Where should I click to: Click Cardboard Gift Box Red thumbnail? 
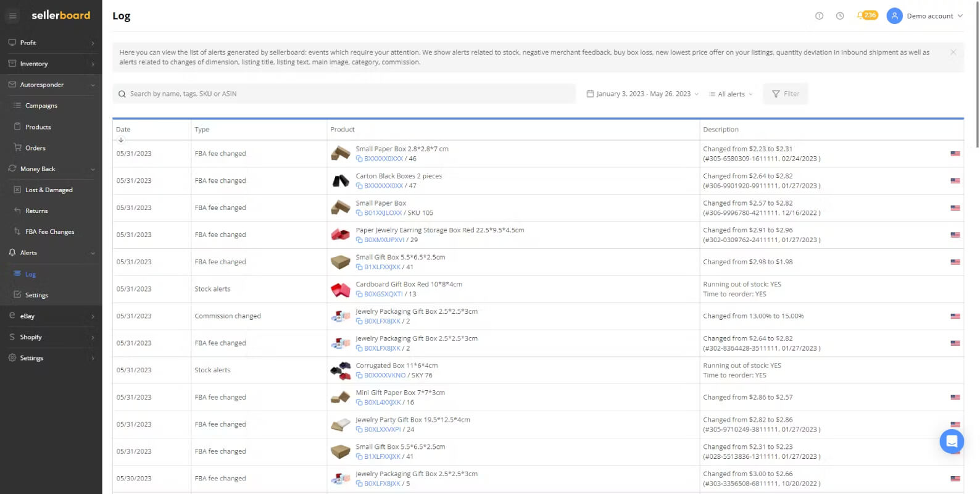341,289
